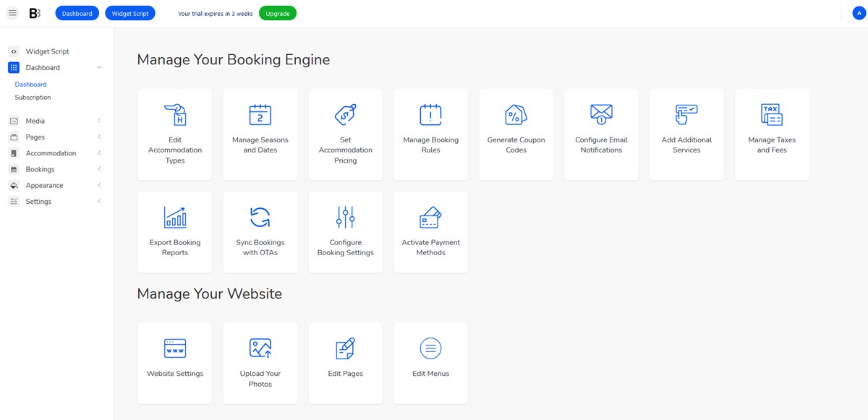Click the Widget Script header button
868x420 pixels.
coord(130,13)
